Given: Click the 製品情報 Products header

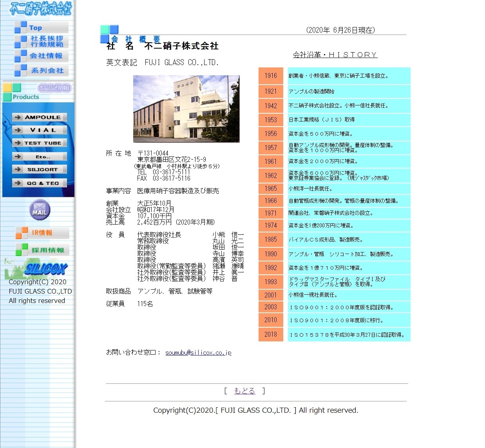Looking at the screenshot, I should click(38, 92).
